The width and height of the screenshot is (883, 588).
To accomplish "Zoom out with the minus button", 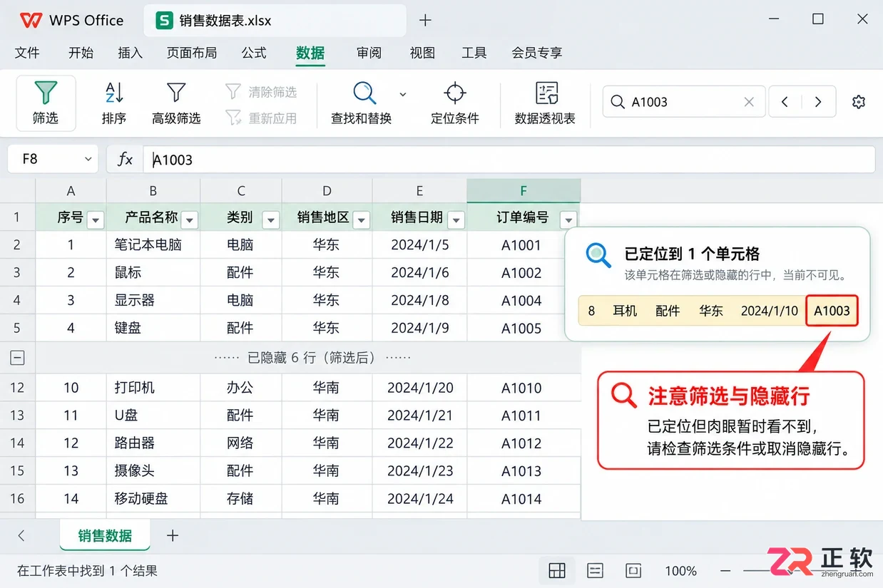I will (x=725, y=571).
